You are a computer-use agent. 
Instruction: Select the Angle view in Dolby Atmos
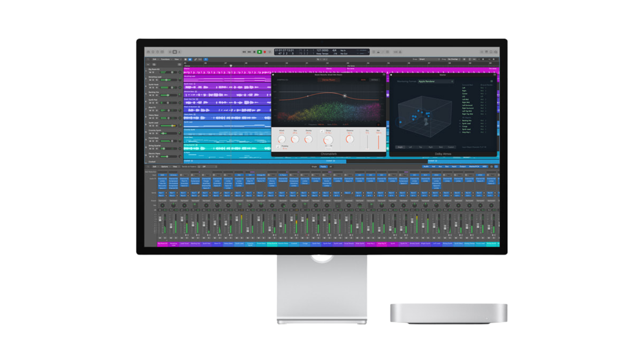coord(400,147)
